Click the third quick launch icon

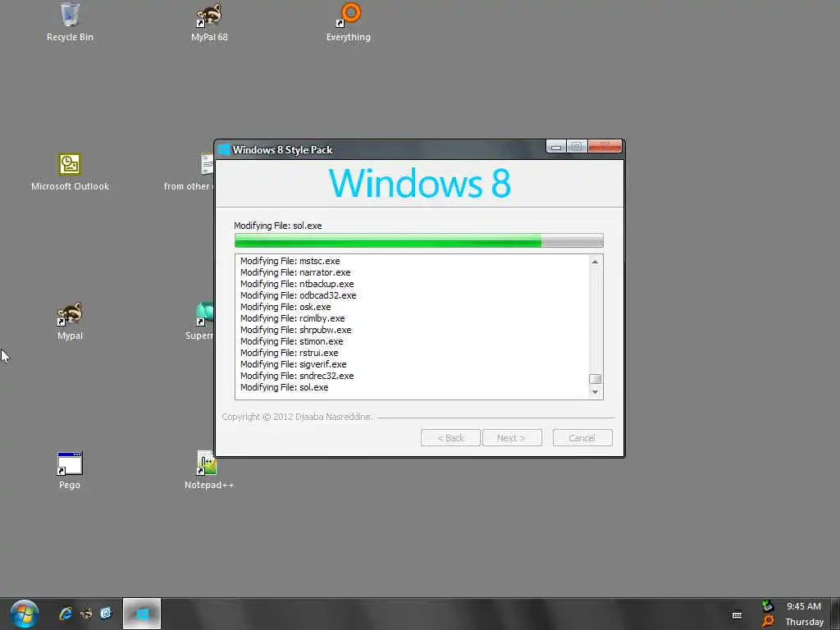click(x=106, y=614)
